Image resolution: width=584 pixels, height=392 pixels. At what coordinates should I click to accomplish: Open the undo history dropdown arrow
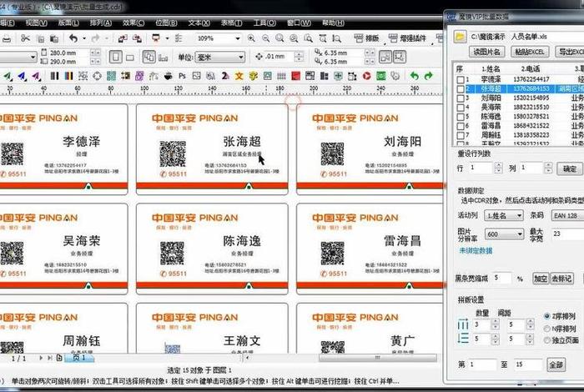[84, 38]
